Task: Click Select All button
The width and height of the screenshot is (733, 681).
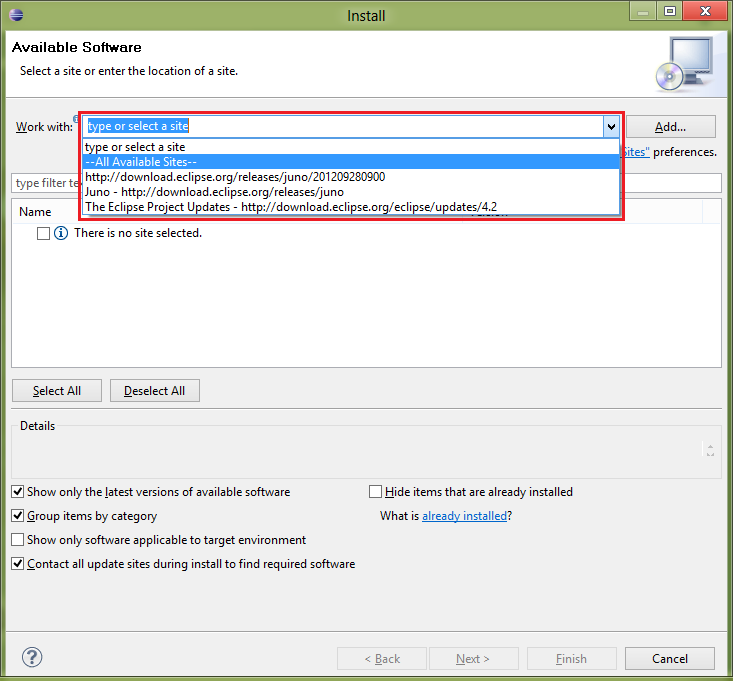Action: tap(57, 391)
